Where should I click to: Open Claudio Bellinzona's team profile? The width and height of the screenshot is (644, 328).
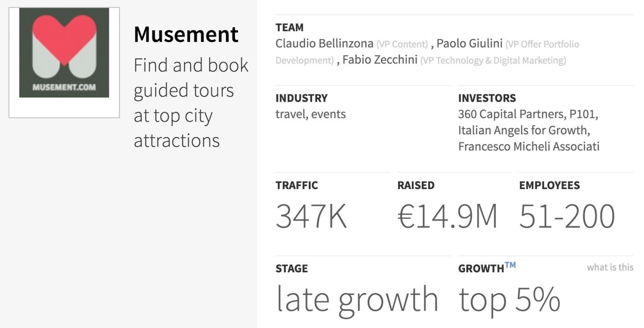(324, 44)
